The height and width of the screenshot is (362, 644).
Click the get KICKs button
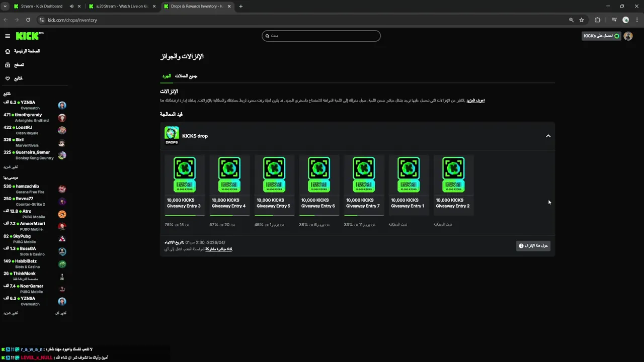pyautogui.click(x=601, y=36)
